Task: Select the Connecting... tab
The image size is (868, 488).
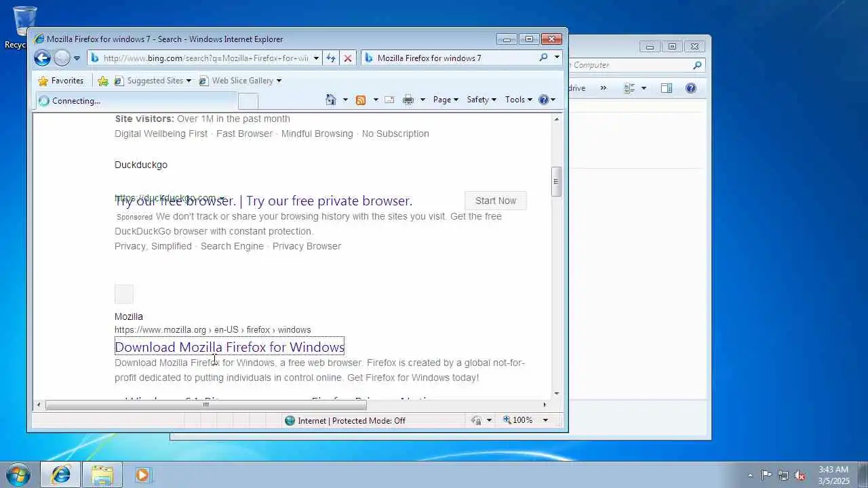Action: tap(136, 101)
